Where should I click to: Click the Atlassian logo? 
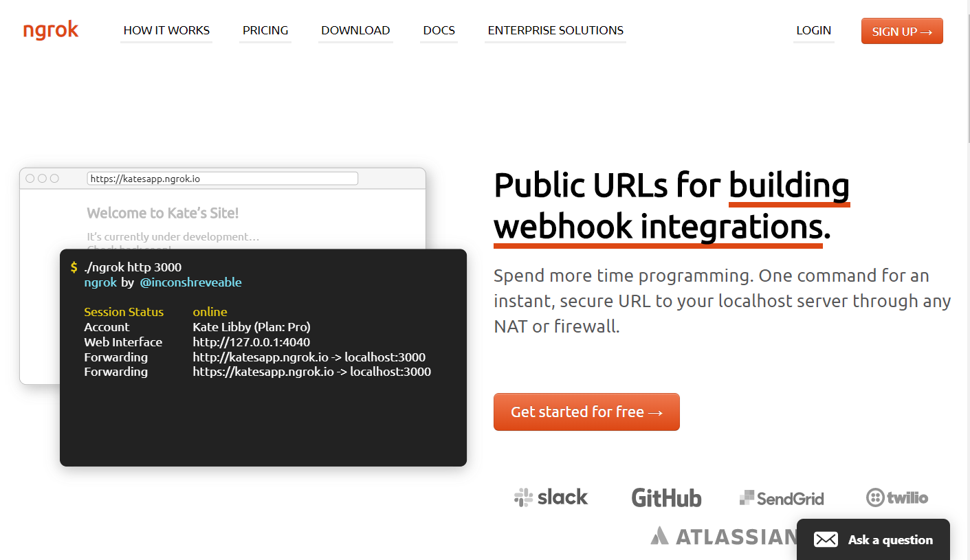click(x=724, y=536)
